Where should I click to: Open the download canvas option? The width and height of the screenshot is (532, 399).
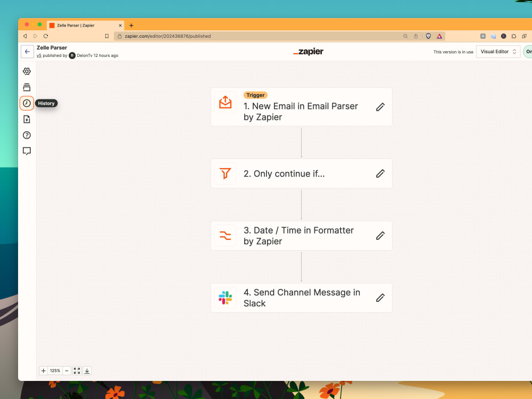87,370
